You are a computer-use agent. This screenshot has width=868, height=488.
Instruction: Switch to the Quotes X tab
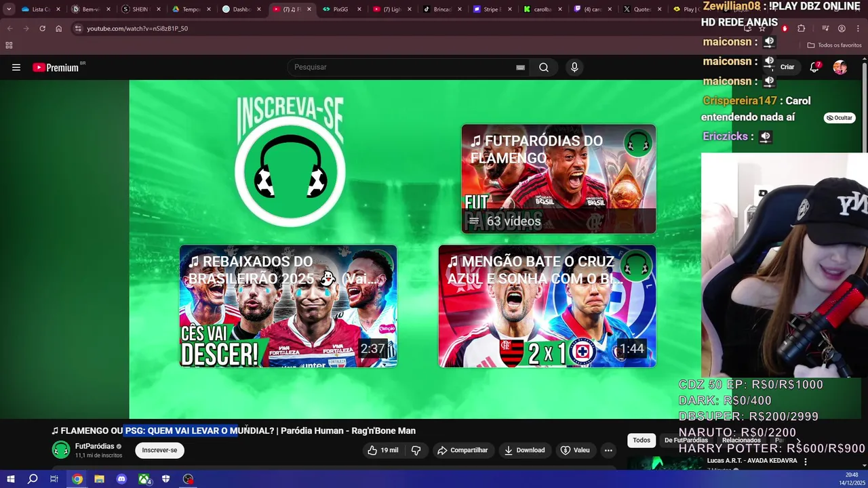pos(643,9)
